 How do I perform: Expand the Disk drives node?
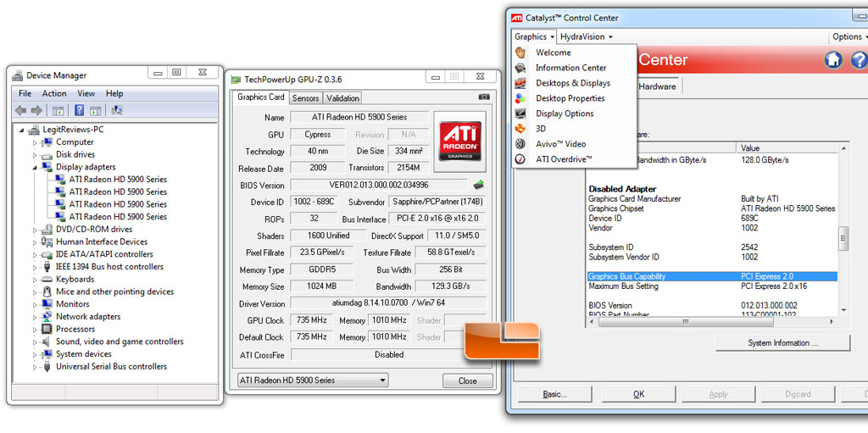34,155
